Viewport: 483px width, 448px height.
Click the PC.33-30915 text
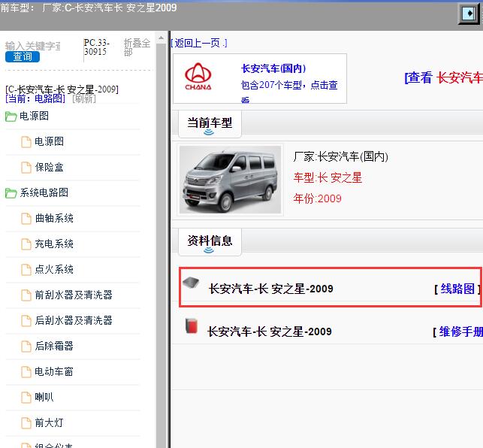point(97,47)
